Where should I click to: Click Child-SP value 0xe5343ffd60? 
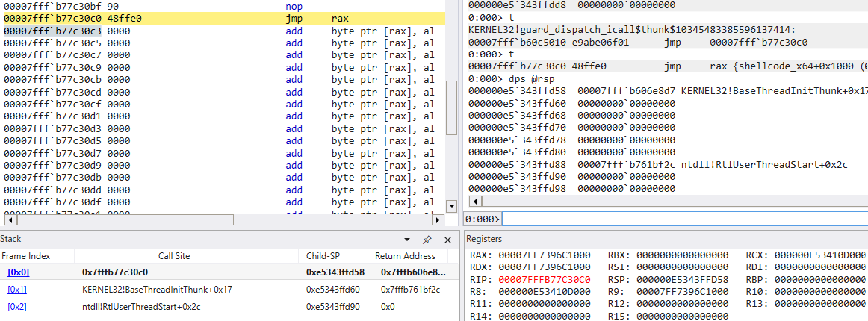(333, 290)
